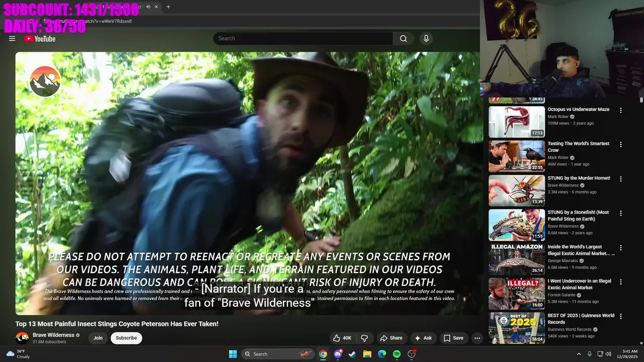Open more actions ellipsis below the video
This screenshot has height=362, width=644.
point(477,338)
